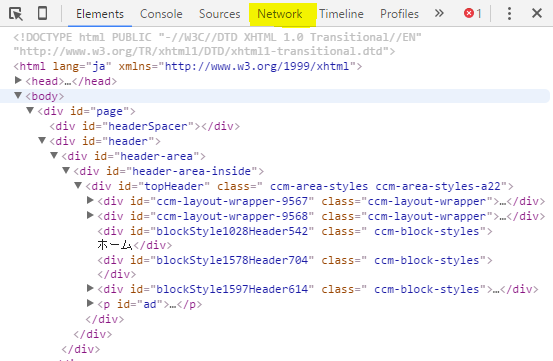Screen dimensions: 553x361
Task: Open the Timeline tab
Action: (341, 14)
